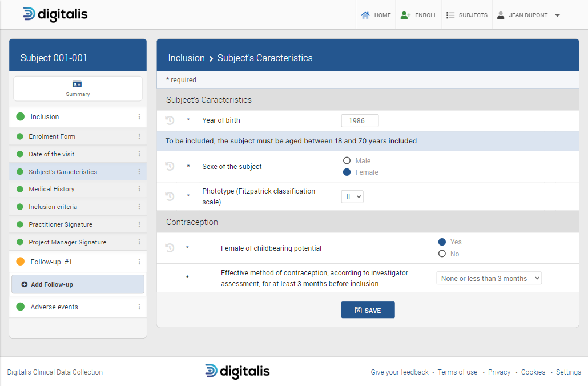Click the Summary card icon
588x386 pixels.
point(78,84)
